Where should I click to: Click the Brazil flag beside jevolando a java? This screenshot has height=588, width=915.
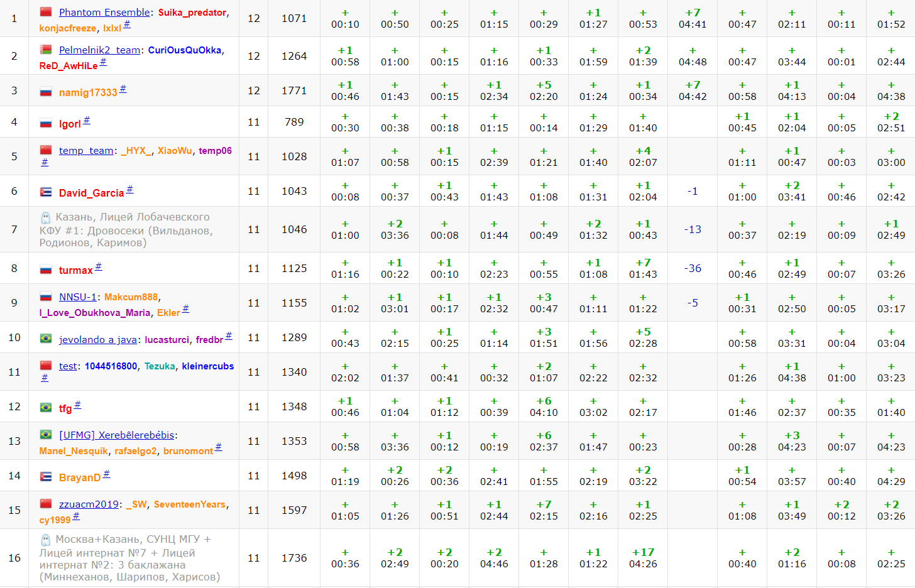pyautogui.click(x=46, y=339)
